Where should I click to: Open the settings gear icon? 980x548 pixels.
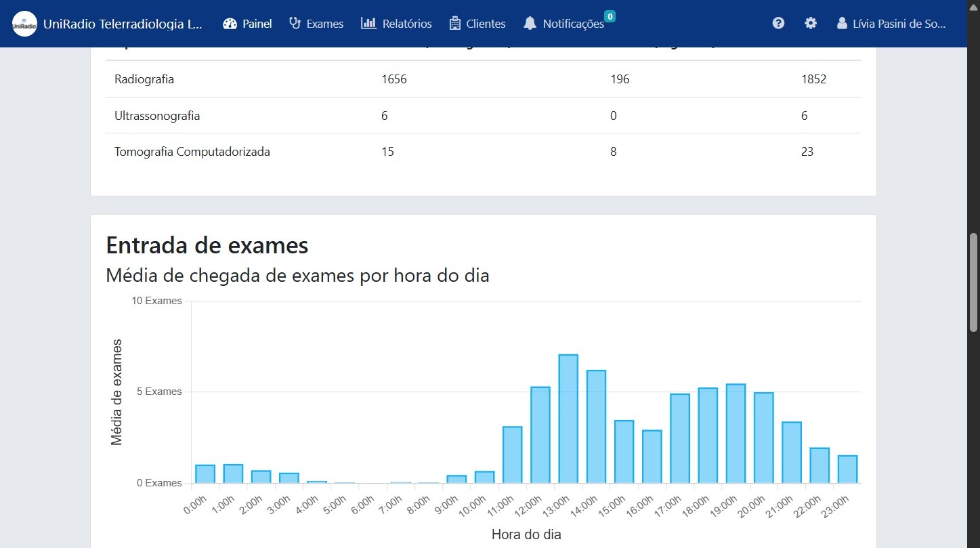pos(810,23)
